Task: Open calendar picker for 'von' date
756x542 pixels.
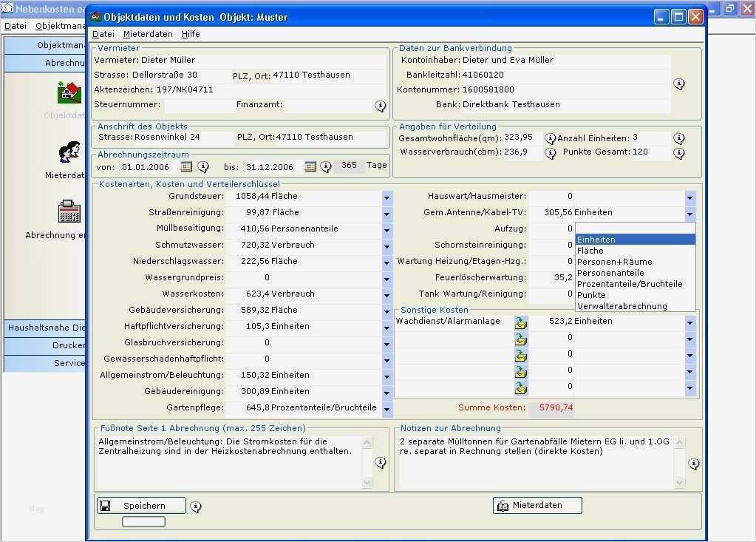Action: (x=186, y=167)
